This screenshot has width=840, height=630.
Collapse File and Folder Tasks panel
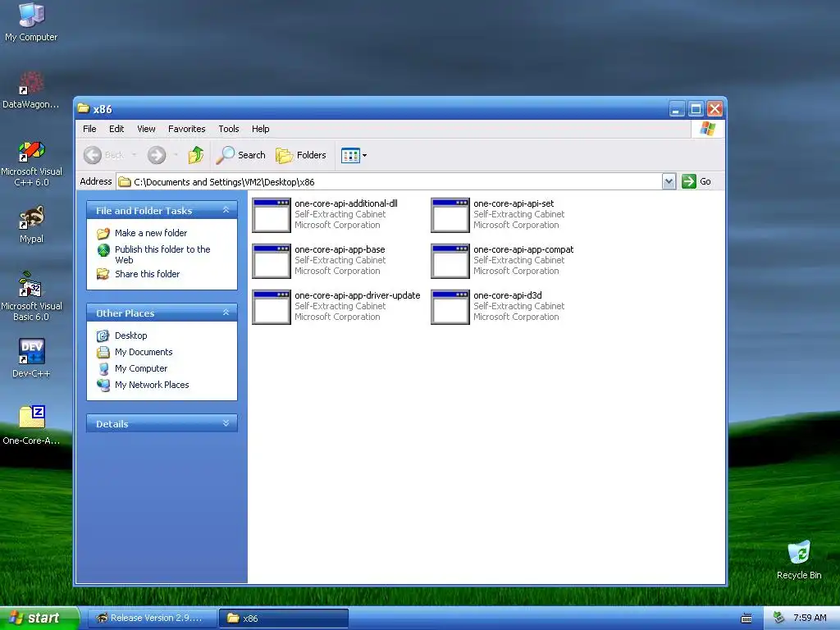point(226,210)
